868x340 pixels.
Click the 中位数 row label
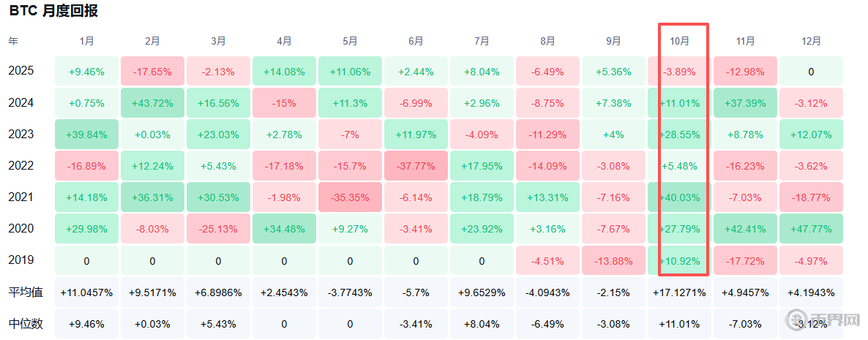(26, 323)
